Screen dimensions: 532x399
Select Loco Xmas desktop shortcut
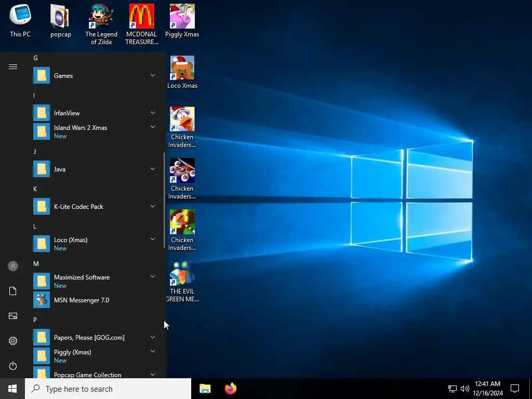[x=182, y=72]
